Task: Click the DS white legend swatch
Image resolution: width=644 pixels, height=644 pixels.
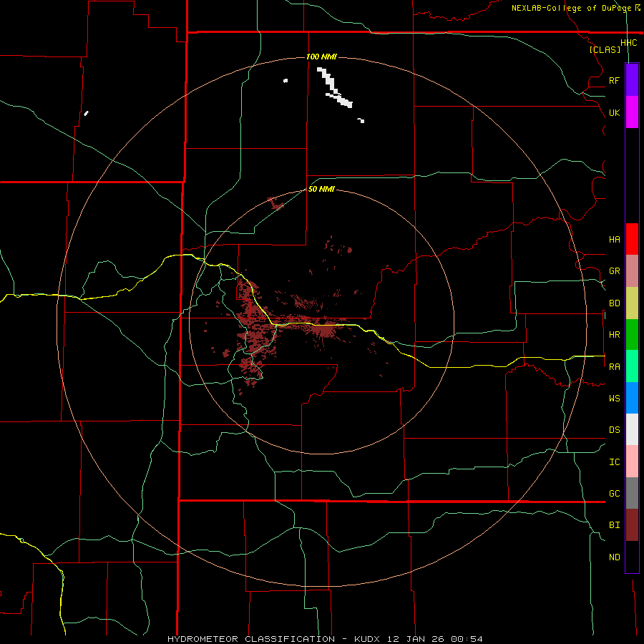Action: click(x=632, y=429)
